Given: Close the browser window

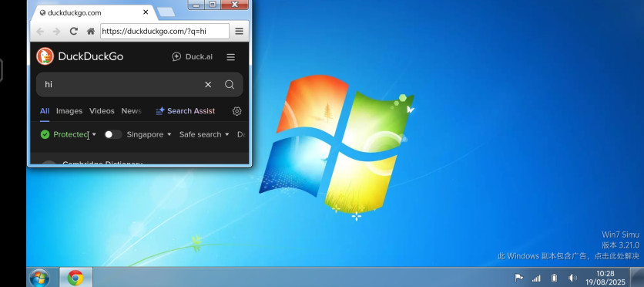Looking at the screenshot, I should (234, 5).
